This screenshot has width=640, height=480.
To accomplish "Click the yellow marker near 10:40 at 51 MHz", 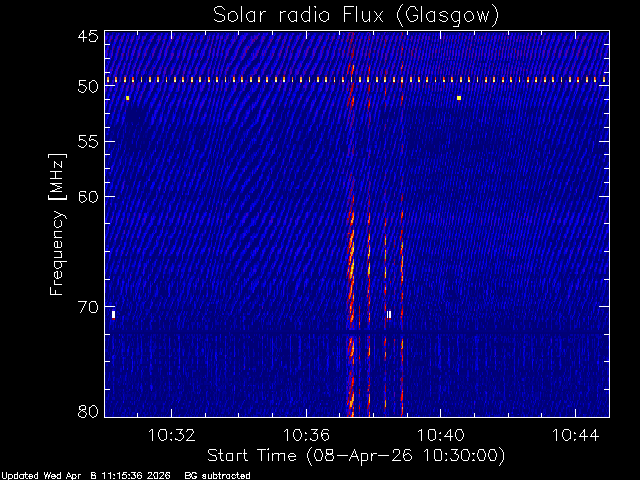I will point(459,98).
